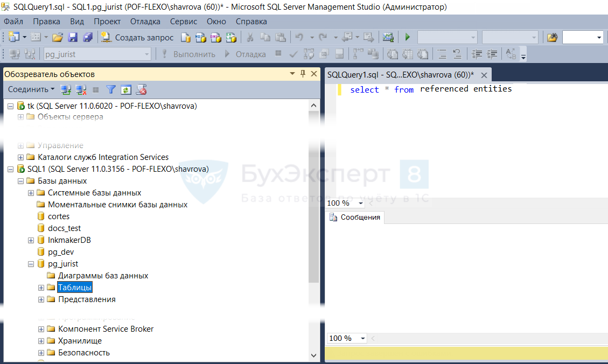Open the Сервис menu
The image size is (608, 364).
[x=184, y=22]
